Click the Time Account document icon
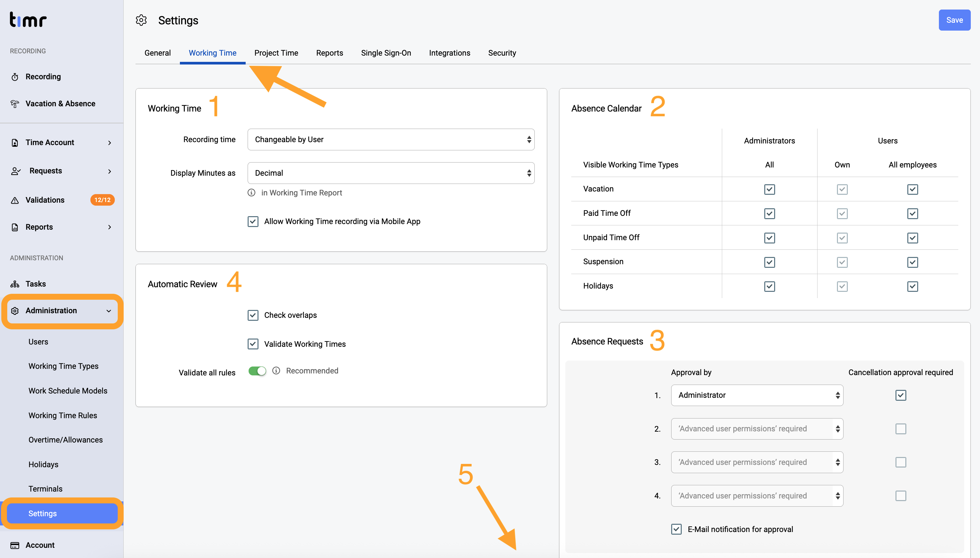This screenshot has width=980, height=558. tap(15, 142)
